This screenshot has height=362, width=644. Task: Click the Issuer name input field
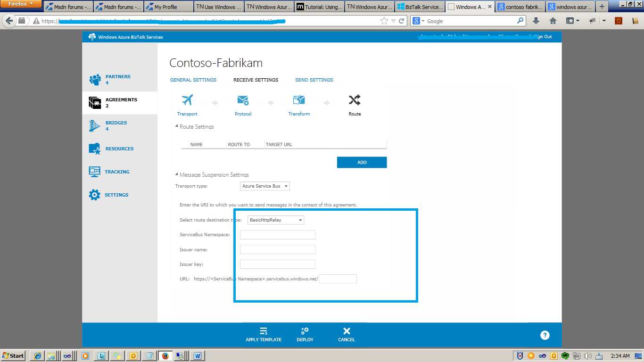278,249
